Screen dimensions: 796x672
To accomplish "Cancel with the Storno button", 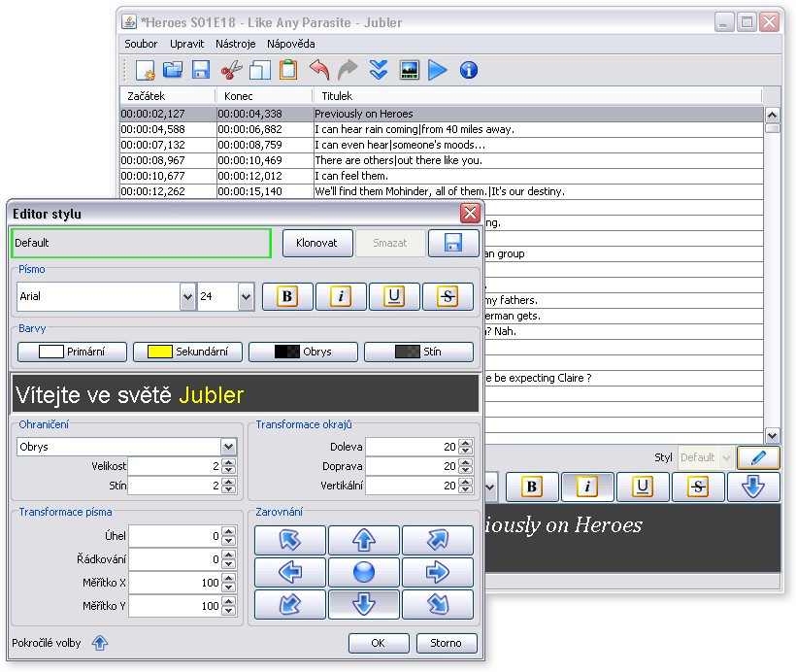I will point(447,643).
